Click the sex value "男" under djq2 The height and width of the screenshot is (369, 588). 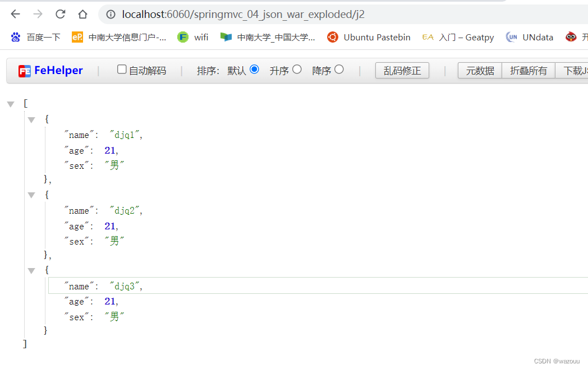pyautogui.click(x=114, y=241)
